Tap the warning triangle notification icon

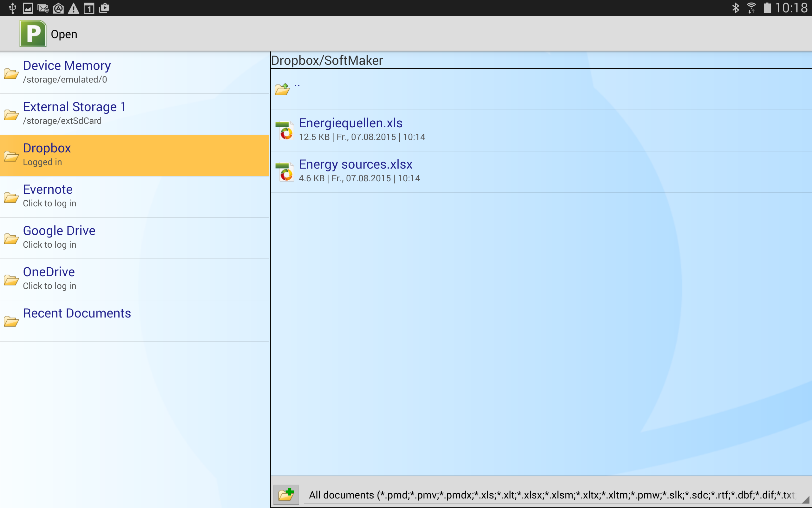click(74, 8)
